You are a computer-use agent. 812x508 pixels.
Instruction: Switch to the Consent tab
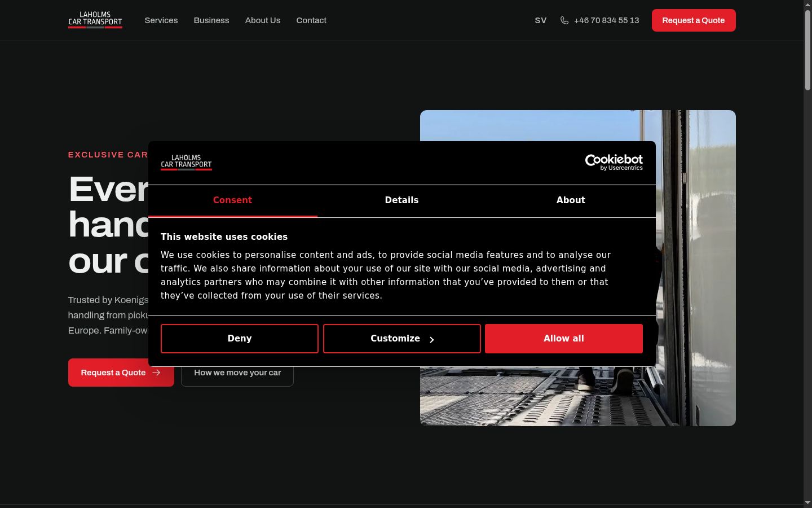click(x=232, y=200)
